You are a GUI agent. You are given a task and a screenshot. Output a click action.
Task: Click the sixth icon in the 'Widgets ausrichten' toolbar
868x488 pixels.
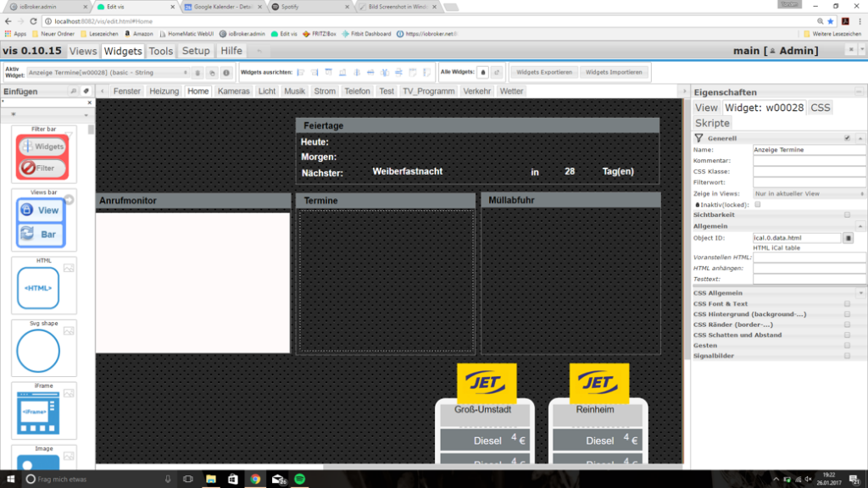point(370,73)
